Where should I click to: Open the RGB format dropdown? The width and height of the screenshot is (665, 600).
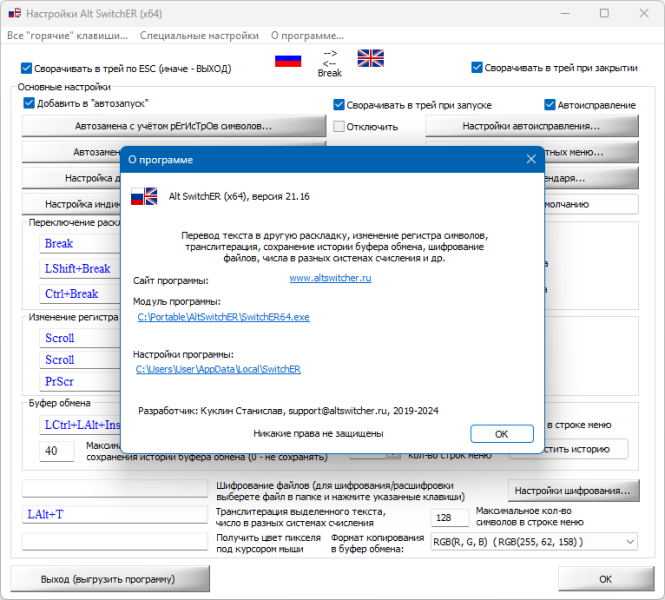[534, 541]
